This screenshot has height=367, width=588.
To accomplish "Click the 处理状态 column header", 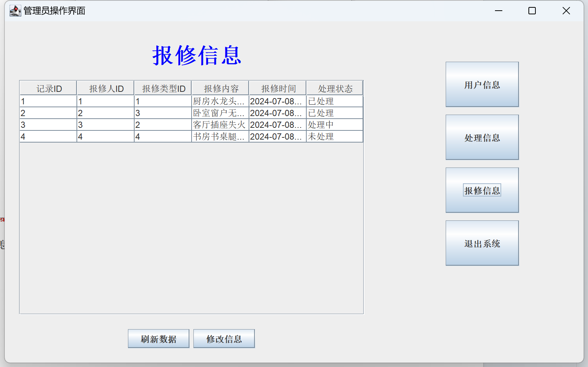I will coord(335,89).
